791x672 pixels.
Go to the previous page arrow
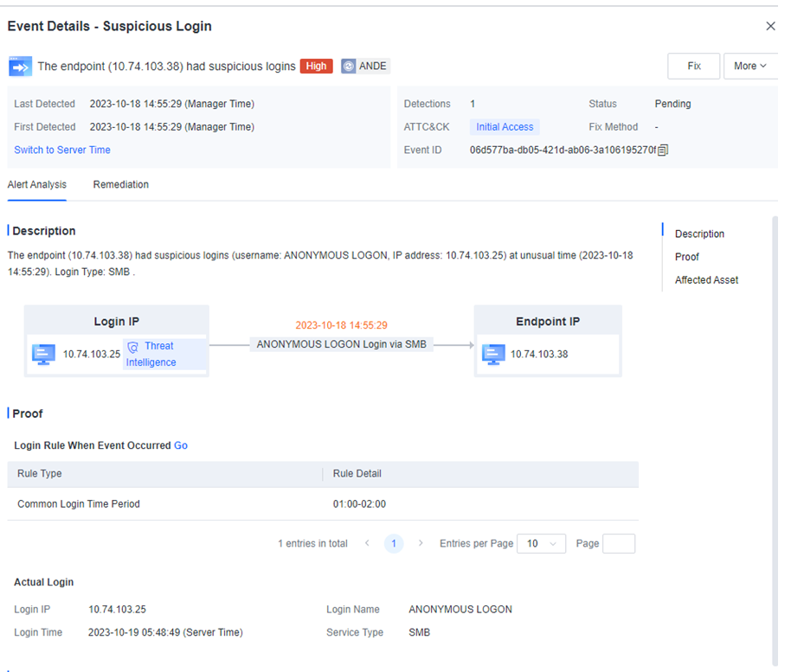(x=367, y=543)
